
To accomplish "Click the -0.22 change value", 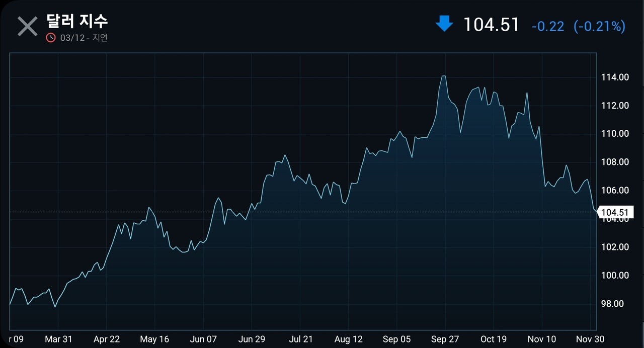I will [x=547, y=26].
